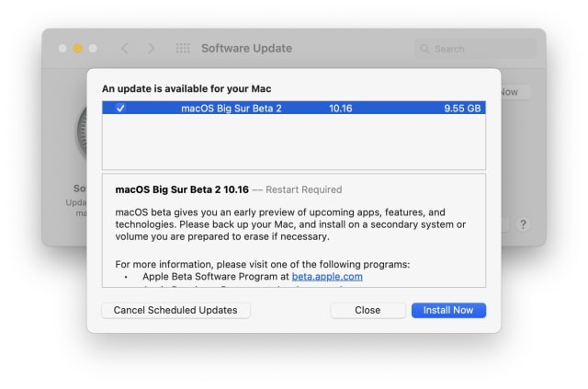Click the back navigation chevron
Image resolution: width=588 pixels, height=389 pixels.
coord(125,48)
